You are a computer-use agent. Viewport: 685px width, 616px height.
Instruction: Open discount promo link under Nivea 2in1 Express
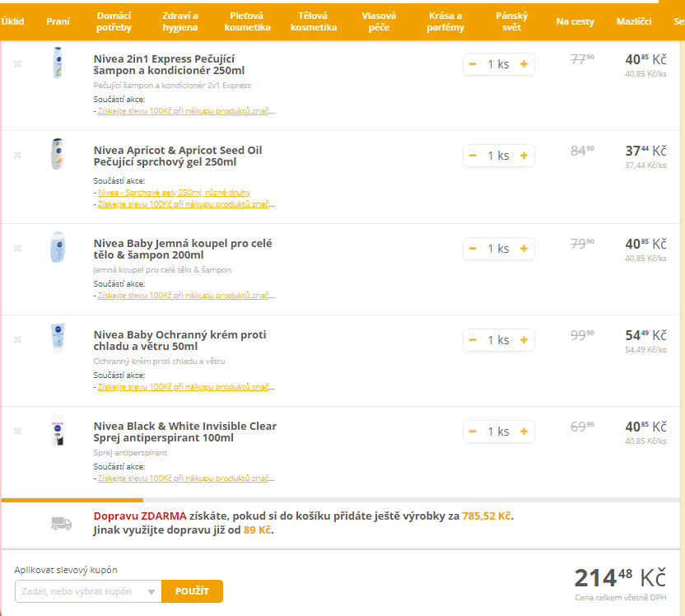[x=186, y=111]
